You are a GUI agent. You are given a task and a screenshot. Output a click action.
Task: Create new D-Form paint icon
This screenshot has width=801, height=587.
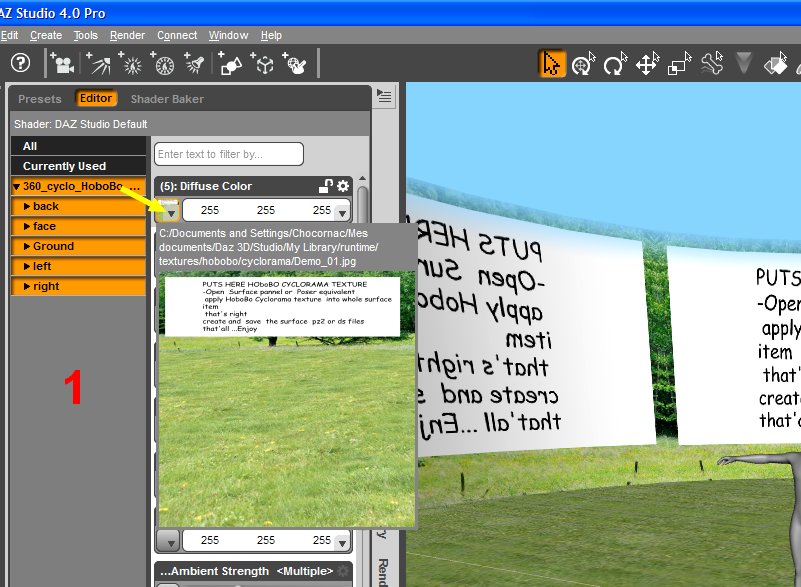click(x=295, y=64)
